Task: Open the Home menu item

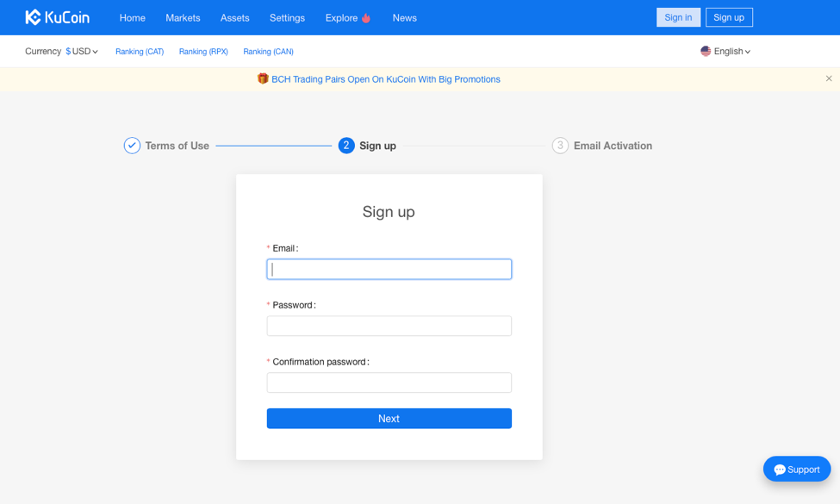Action: 133,18
